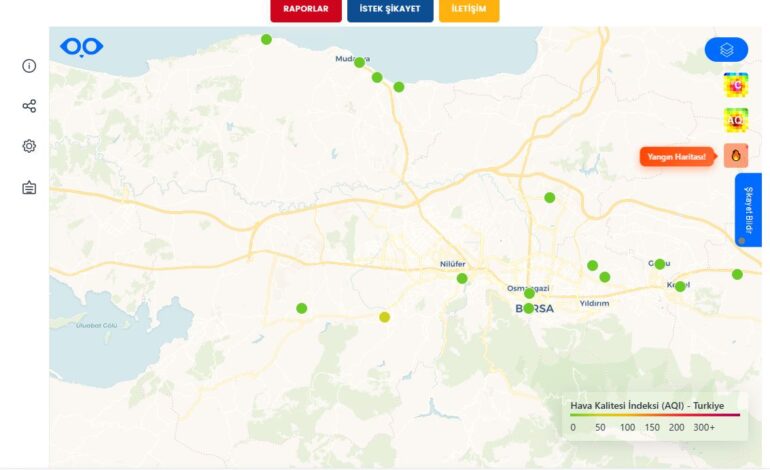This screenshot has width=770, height=470.
Task: Toggle the fire map flame icon
Action: tap(736, 156)
